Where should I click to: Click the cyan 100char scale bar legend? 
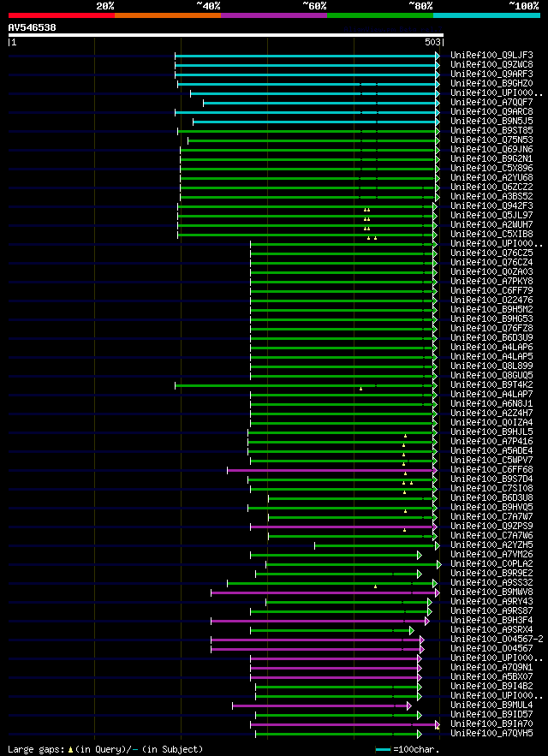click(383, 750)
